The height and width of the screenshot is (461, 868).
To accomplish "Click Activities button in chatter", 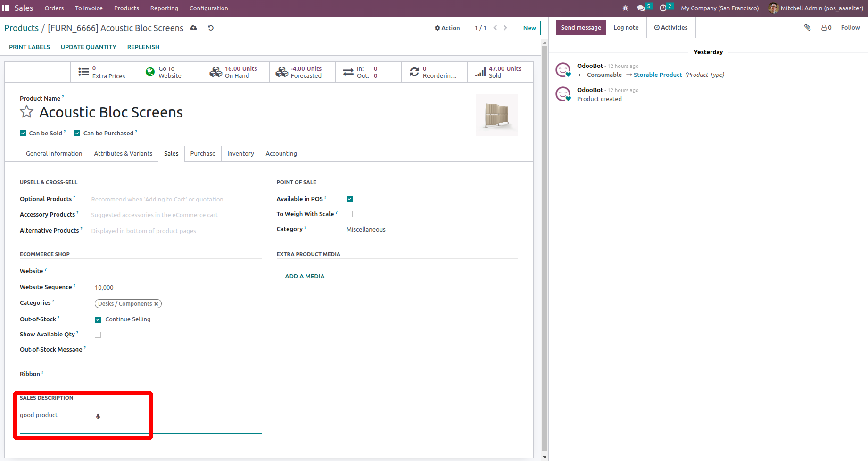I will tap(671, 27).
